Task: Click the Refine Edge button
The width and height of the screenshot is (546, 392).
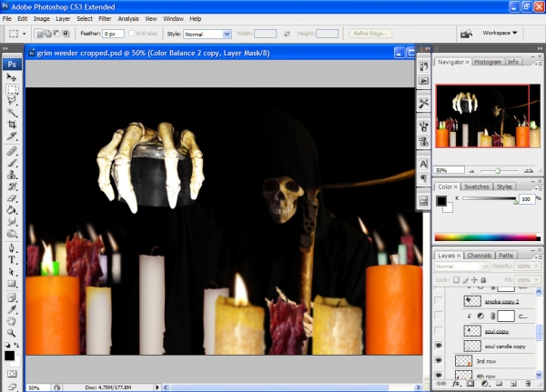Action: click(370, 34)
